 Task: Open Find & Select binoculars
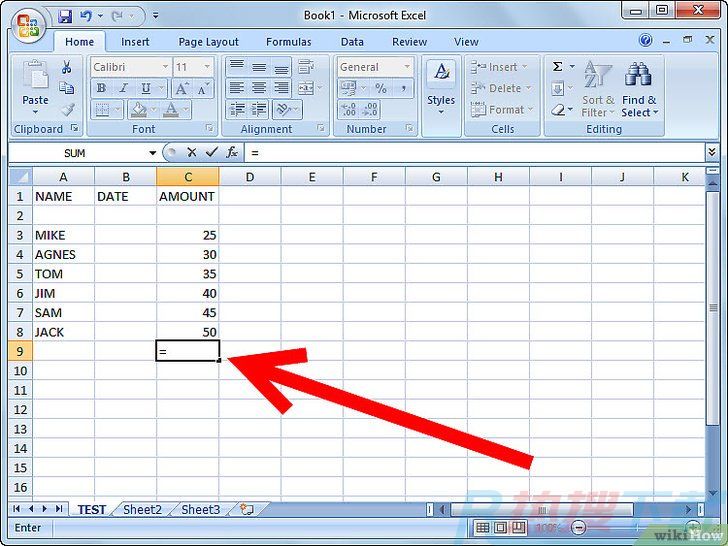(x=640, y=89)
